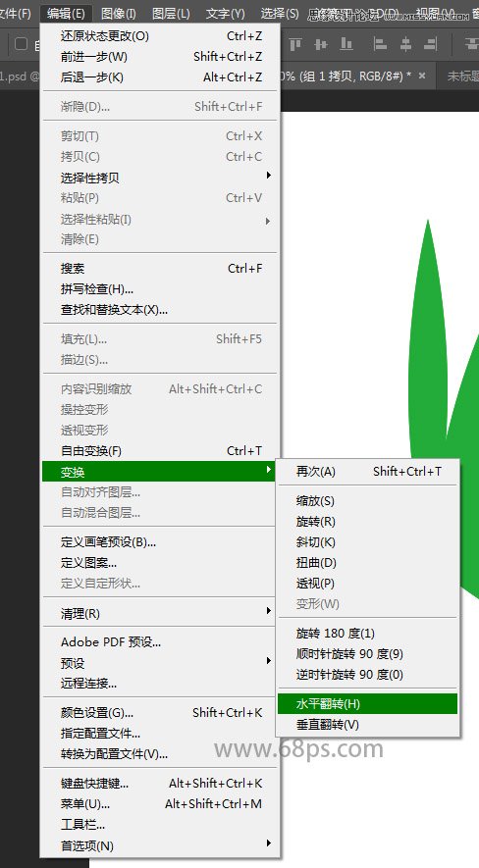Click the align vertical centers icon
This screenshot has height=868, width=479.
coord(321,44)
